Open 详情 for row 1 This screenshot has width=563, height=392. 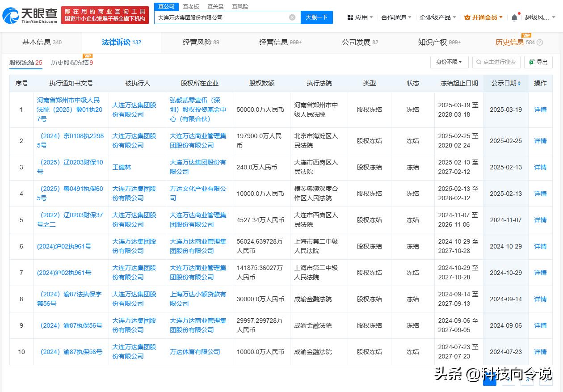(540, 110)
